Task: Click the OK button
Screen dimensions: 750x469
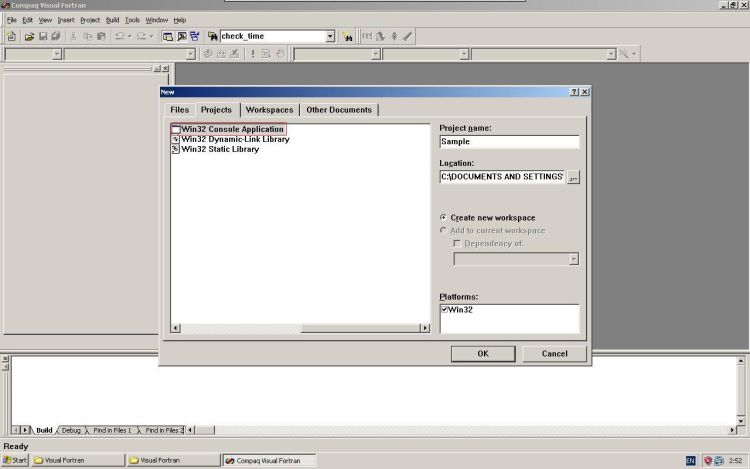Action: [483, 354]
